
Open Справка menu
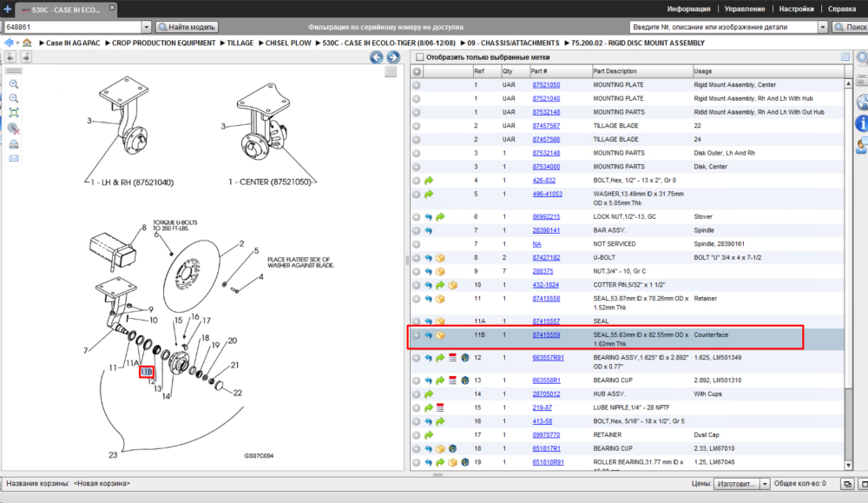(x=842, y=9)
